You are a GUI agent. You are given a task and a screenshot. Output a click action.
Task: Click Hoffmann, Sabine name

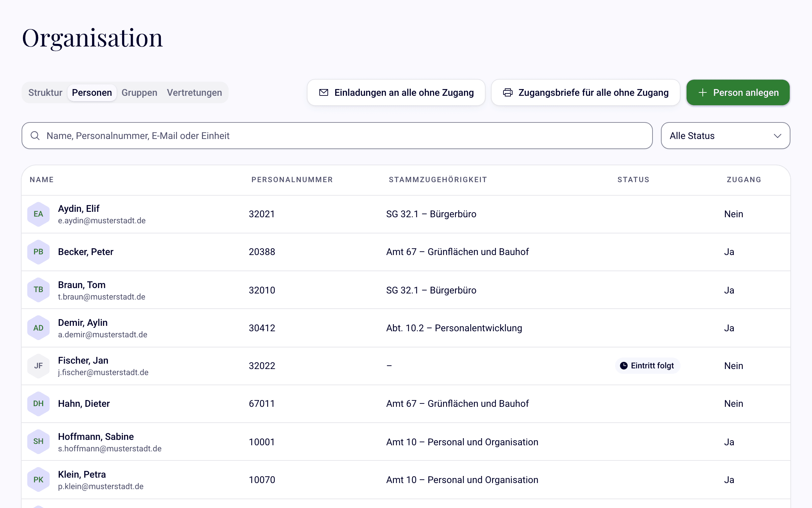tap(96, 436)
